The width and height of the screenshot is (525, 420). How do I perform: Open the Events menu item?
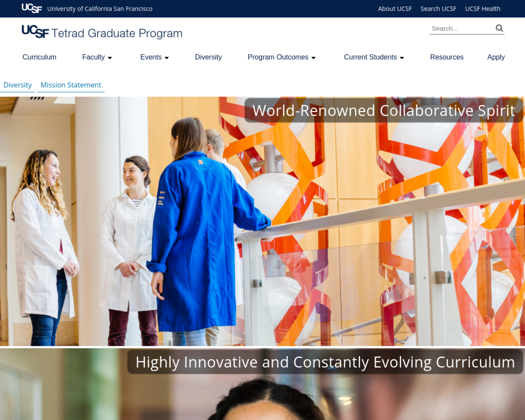coord(151,57)
